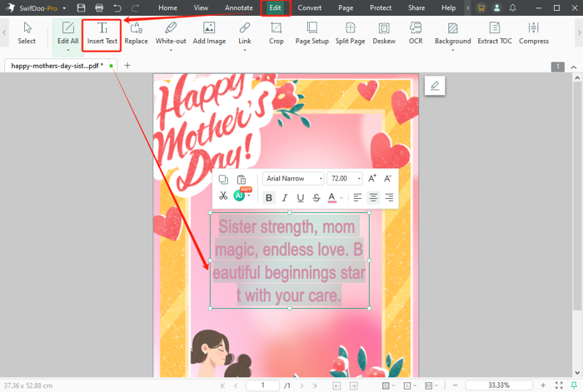
Task: Toggle bold formatting
Action: [x=269, y=198]
